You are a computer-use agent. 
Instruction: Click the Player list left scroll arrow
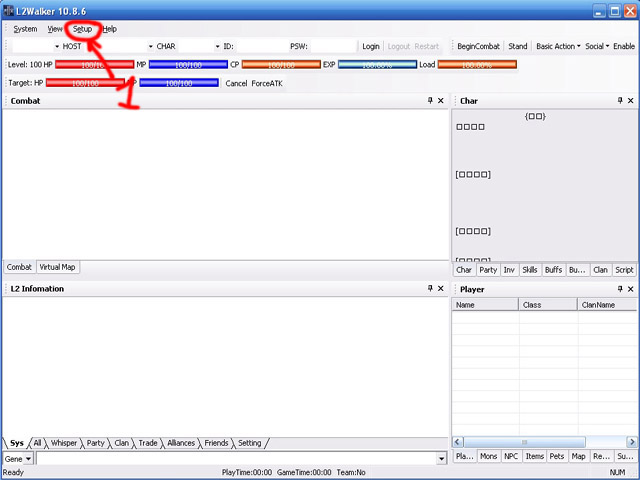[x=458, y=442]
